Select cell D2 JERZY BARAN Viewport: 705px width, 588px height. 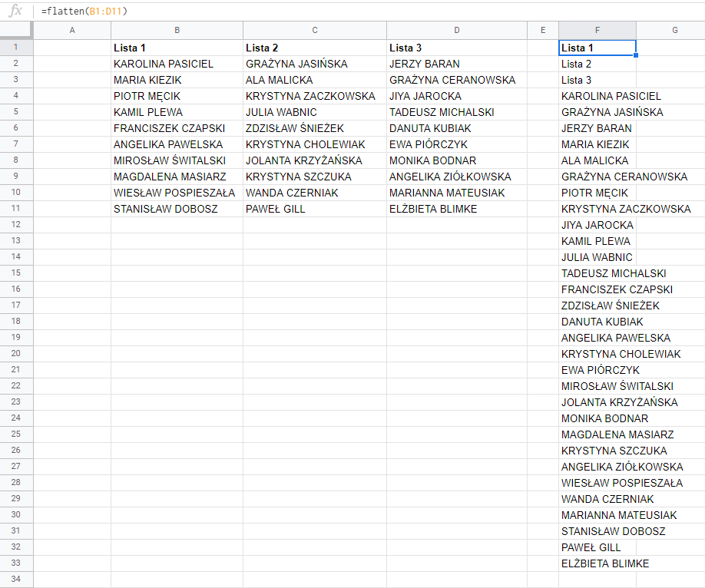pos(457,64)
